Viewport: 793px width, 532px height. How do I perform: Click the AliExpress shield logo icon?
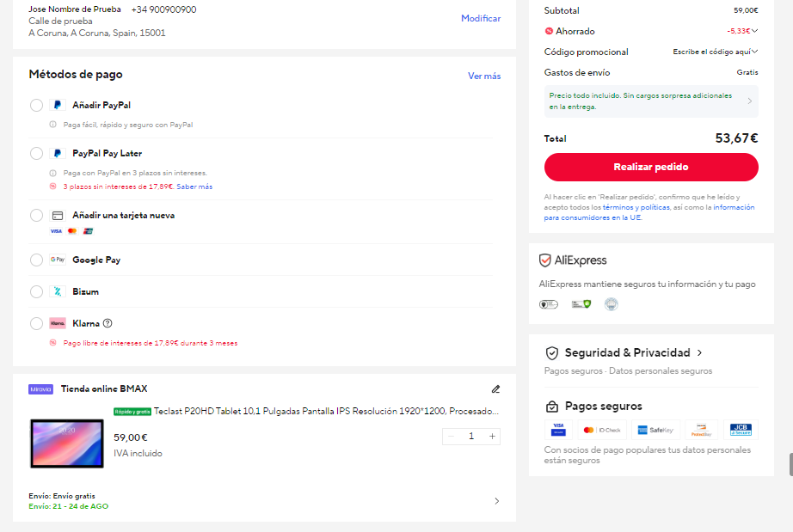tap(544, 260)
